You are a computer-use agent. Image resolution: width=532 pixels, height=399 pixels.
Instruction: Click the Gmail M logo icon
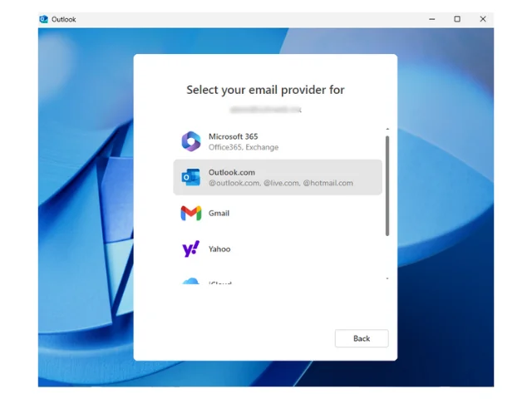(x=191, y=213)
